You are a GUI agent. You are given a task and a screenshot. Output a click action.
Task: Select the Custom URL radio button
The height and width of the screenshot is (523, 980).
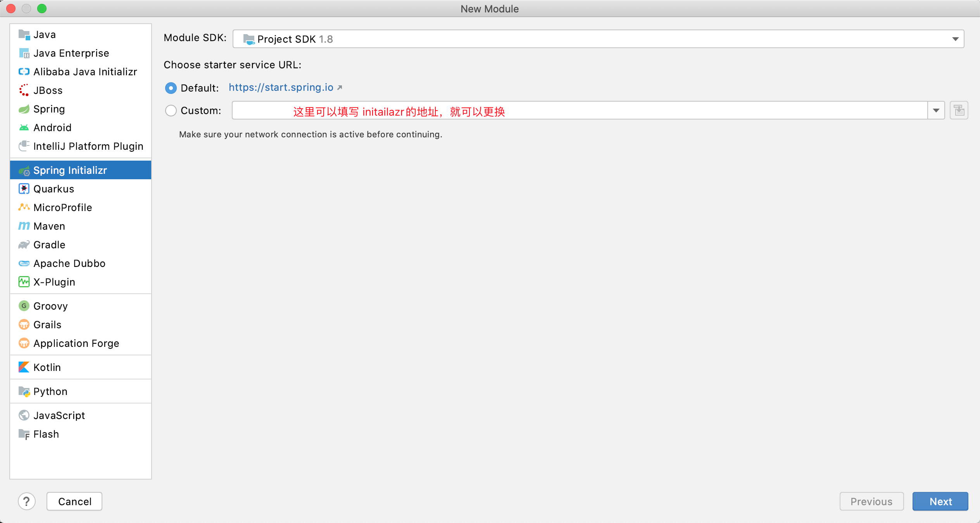point(171,111)
